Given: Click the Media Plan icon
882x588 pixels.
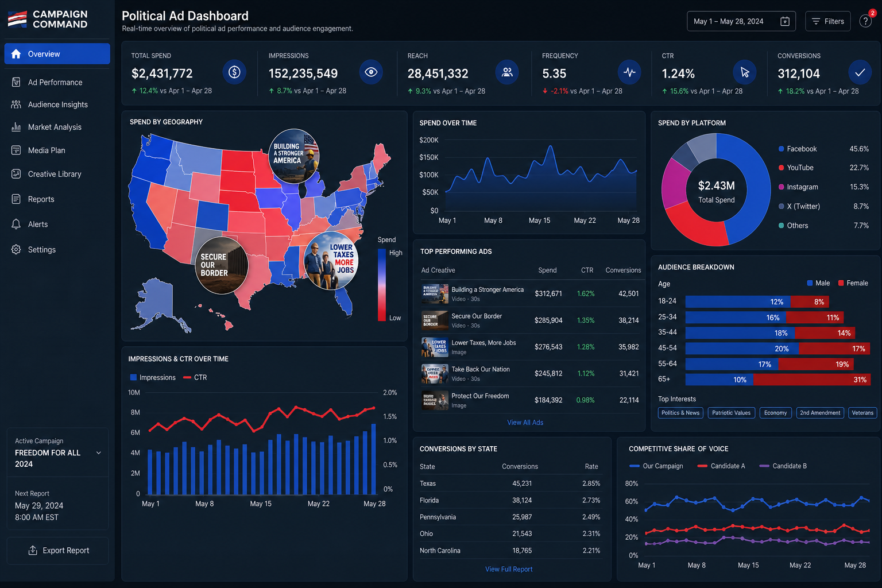Looking at the screenshot, I should pyautogui.click(x=16, y=150).
